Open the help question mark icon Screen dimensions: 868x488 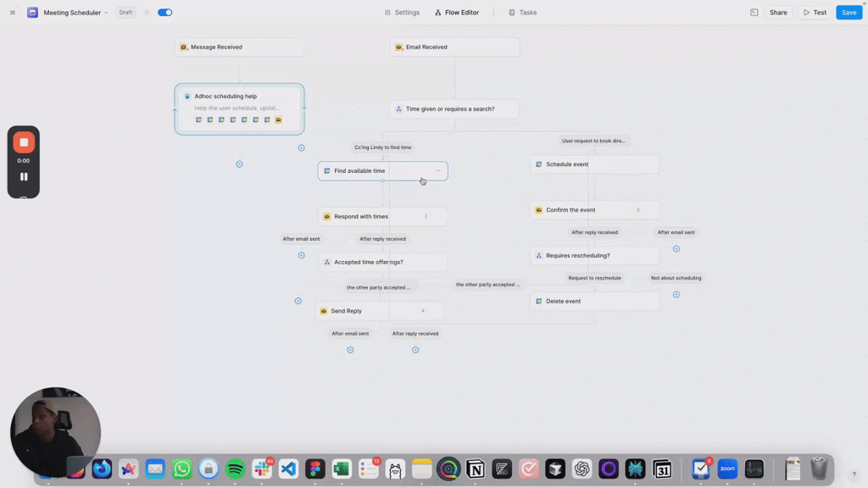[854, 474]
